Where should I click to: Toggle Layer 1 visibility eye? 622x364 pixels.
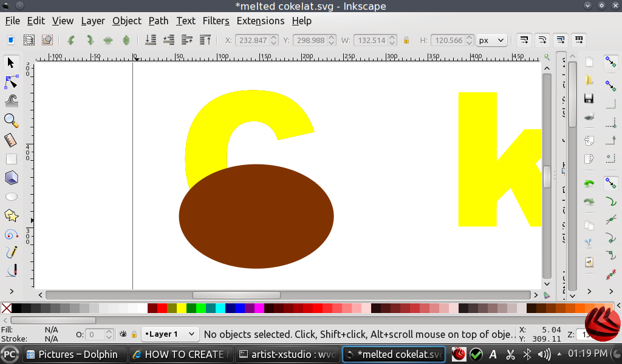[123, 334]
